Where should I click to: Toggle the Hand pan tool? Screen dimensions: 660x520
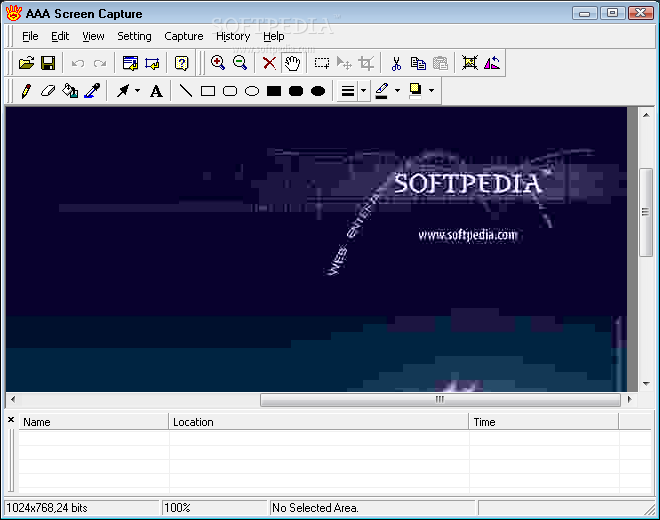(292, 63)
